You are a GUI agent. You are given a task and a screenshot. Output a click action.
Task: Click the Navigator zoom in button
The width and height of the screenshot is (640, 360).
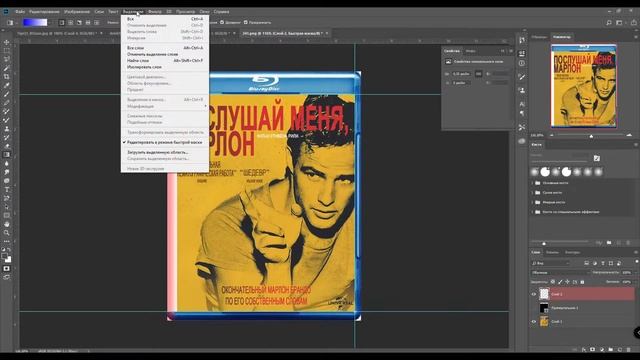click(x=629, y=135)
